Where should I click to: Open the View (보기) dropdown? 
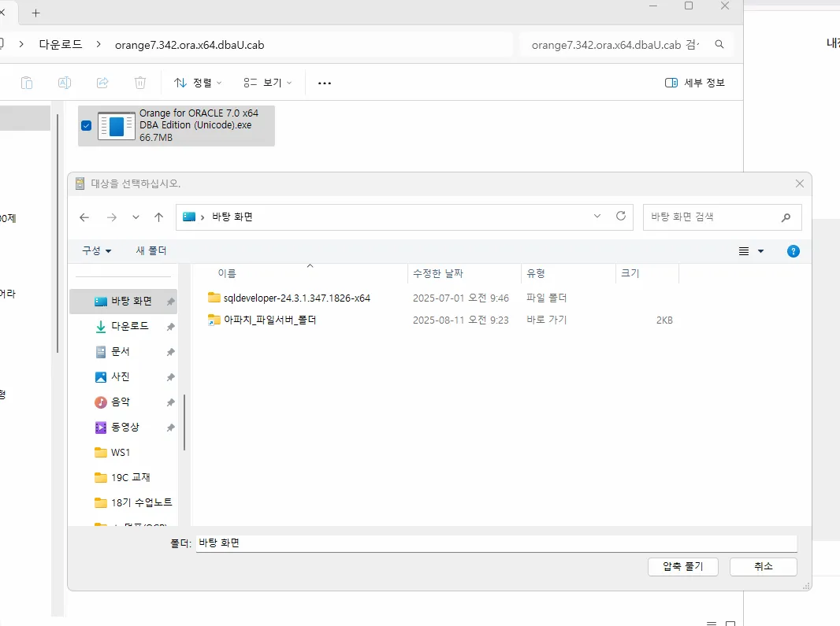[268, 83]
